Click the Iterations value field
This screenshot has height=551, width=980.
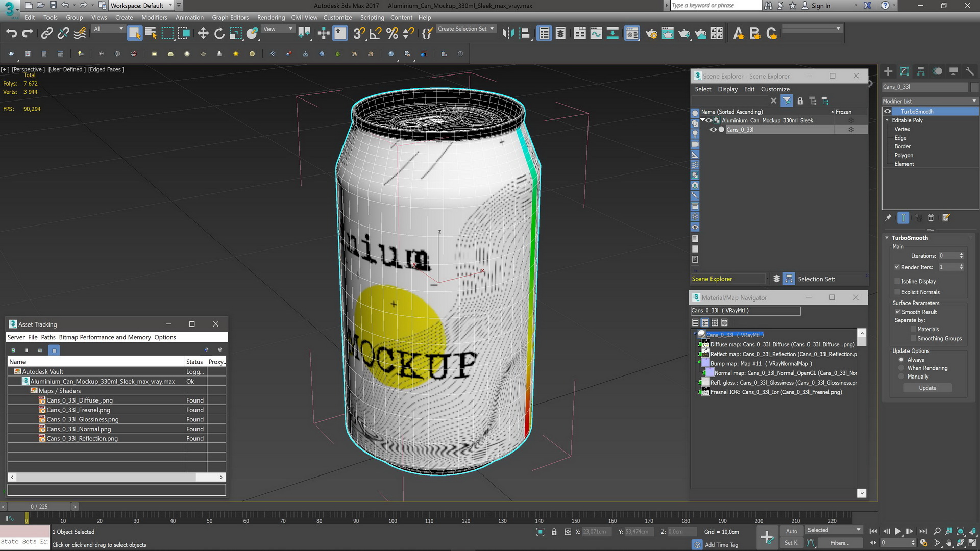948,256
